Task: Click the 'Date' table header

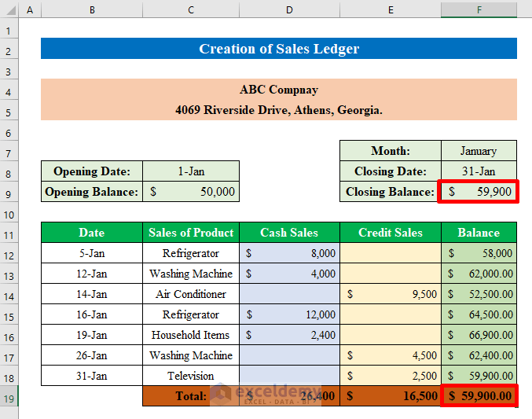Action: tap(92, 233)
